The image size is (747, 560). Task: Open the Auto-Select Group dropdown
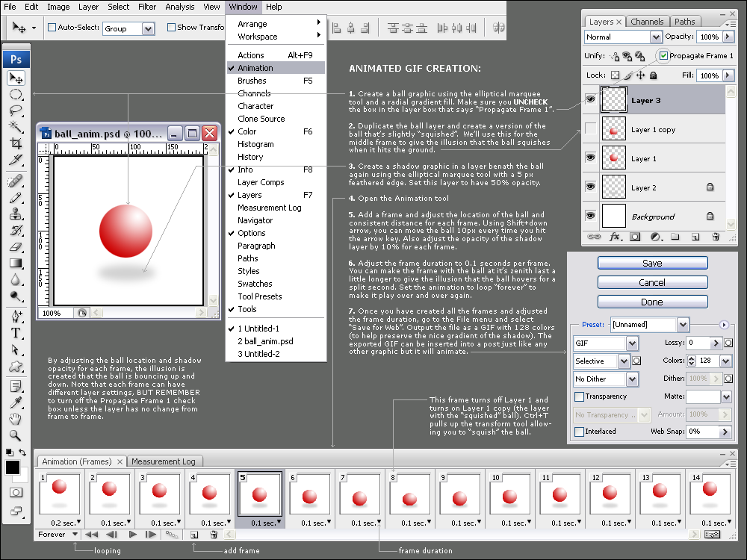coord(148,28)
